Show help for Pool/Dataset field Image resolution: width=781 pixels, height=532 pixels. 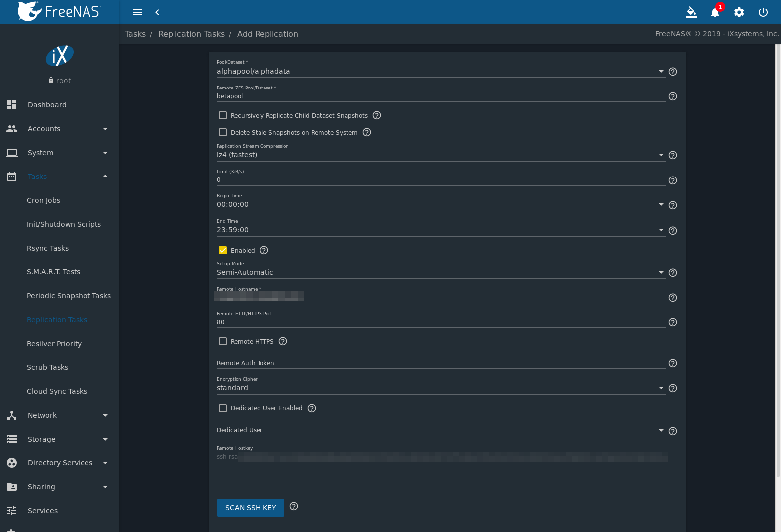coord(673,72)
